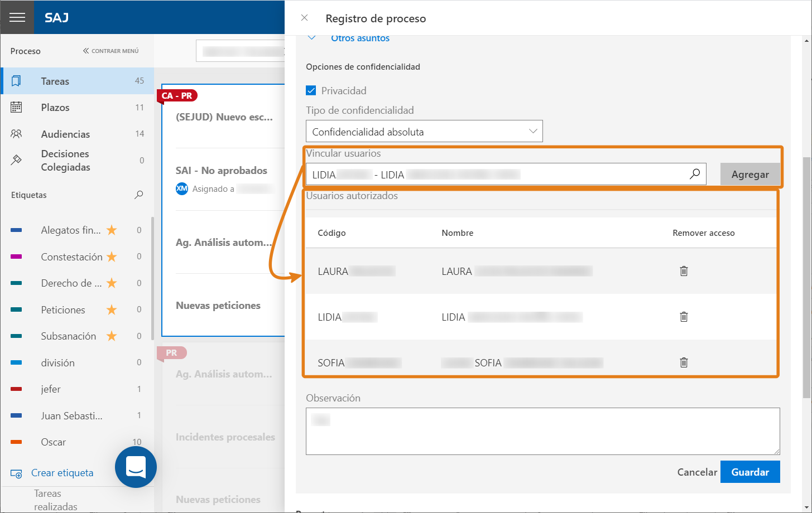Collapse the Otros asuntos section chevron
812x513 pixels.
(312, 38)
